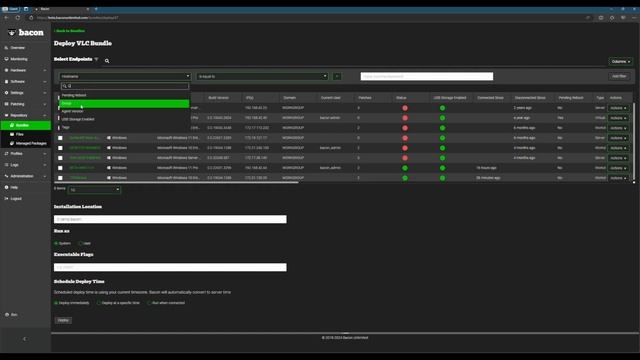The image size is (640, 360).
Task: Expand the Software sidebar section
Action: point(25,82)
